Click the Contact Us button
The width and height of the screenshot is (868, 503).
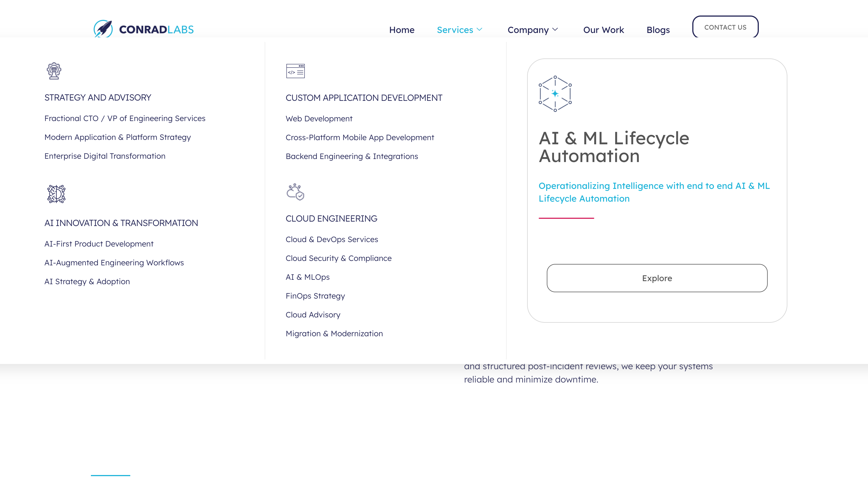pyautogui.click(x=725, y=27)
